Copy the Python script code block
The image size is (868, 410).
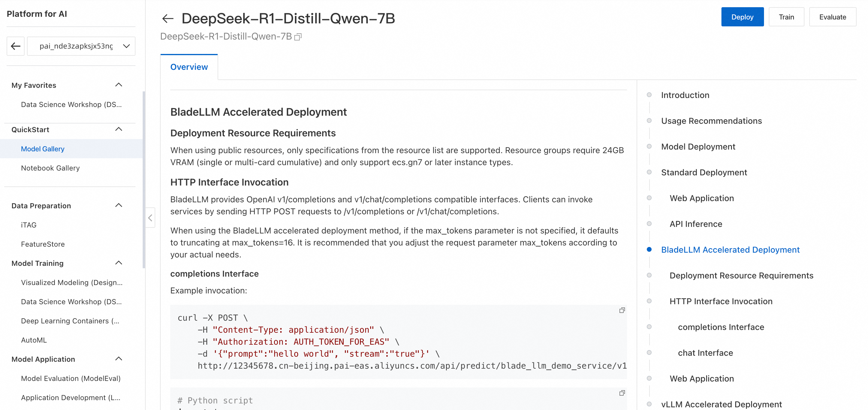pos(622,393)
